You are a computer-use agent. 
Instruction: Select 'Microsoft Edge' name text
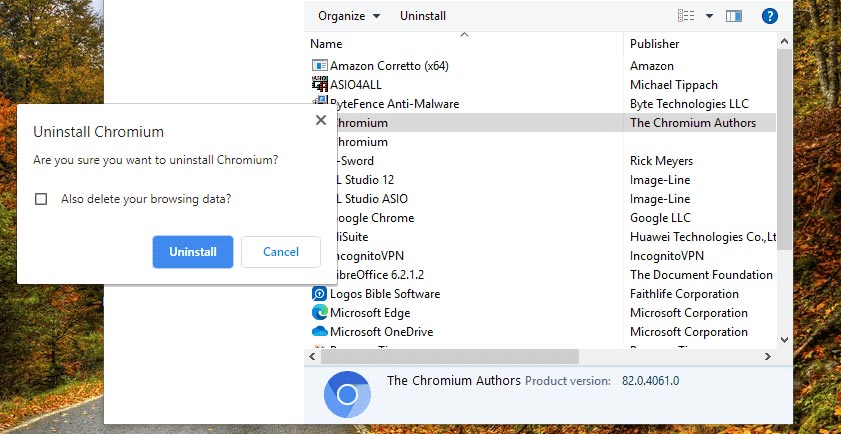pyautogui.click(x=370, y=313)
